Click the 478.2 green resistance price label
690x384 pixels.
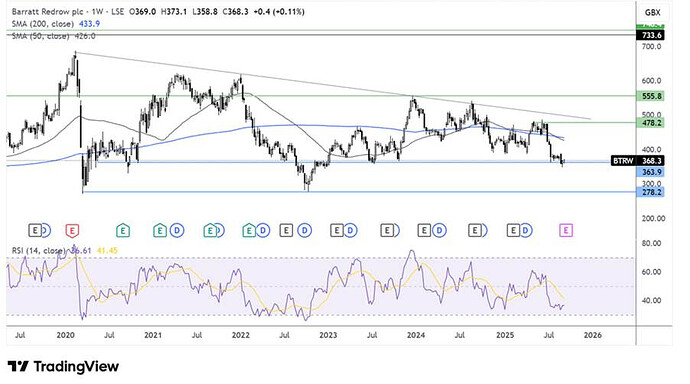pos(650,123)
